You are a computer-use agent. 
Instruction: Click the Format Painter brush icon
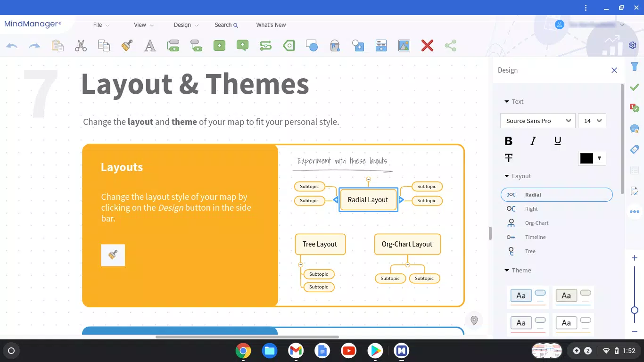click(127, 46)
